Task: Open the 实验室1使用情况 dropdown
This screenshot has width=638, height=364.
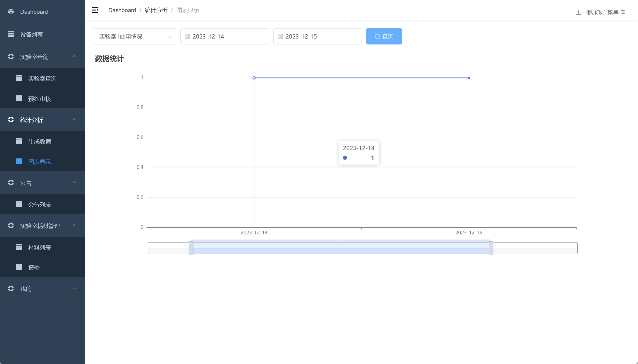Action: 135,36
